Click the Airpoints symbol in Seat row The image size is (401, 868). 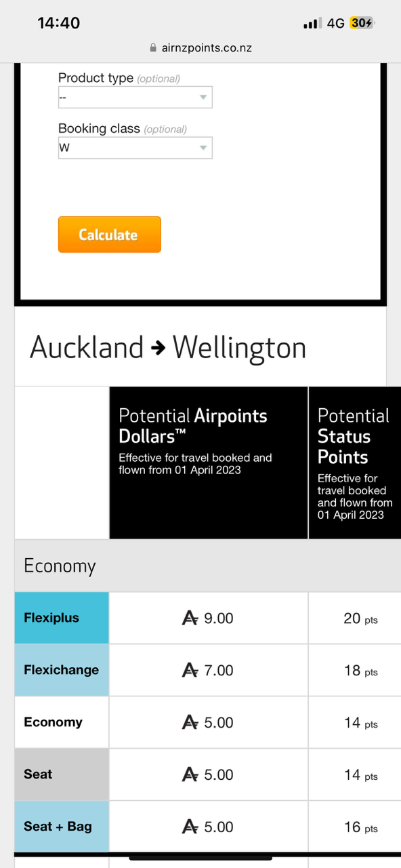(190, 775)
